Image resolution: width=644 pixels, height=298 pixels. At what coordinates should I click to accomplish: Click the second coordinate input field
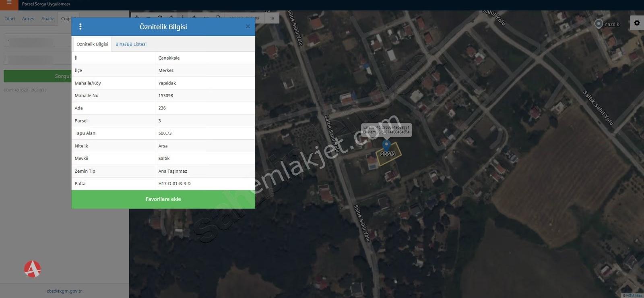coord(37,58)
